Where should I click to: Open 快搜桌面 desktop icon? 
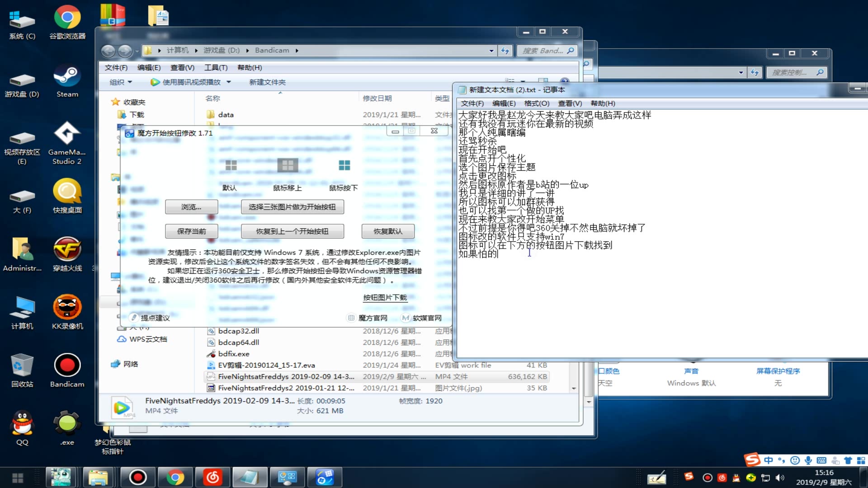point(67,197)
